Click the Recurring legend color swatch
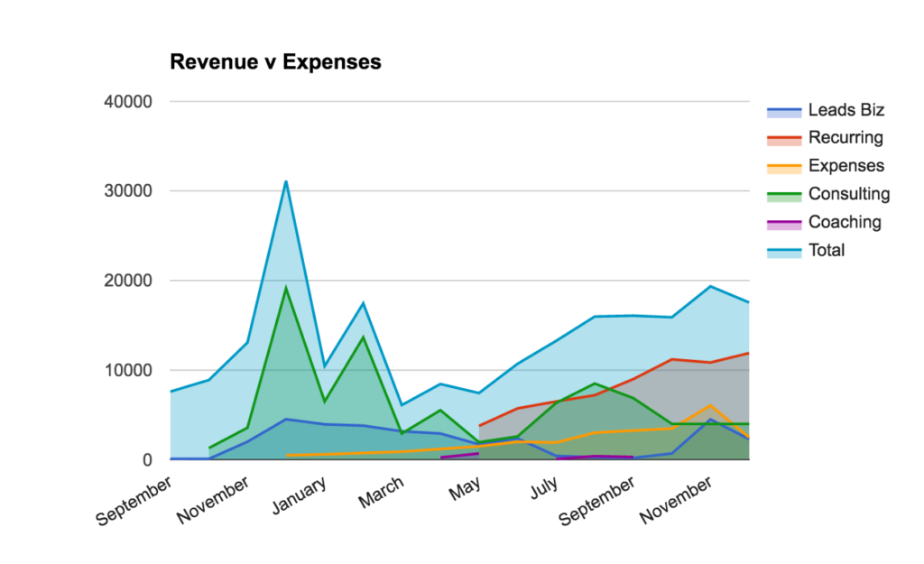The height and width of the screenshot is (564, 924). pyautogui.click(x=784, y=140)
